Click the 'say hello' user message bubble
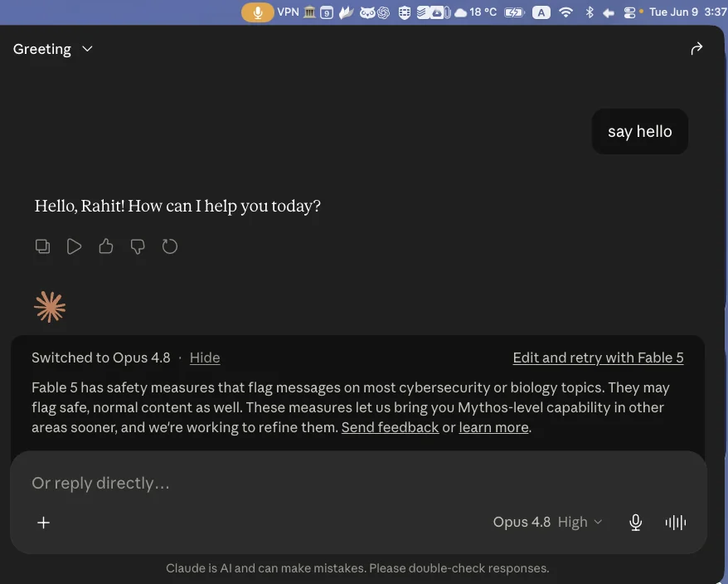 (x=640, y=131)
